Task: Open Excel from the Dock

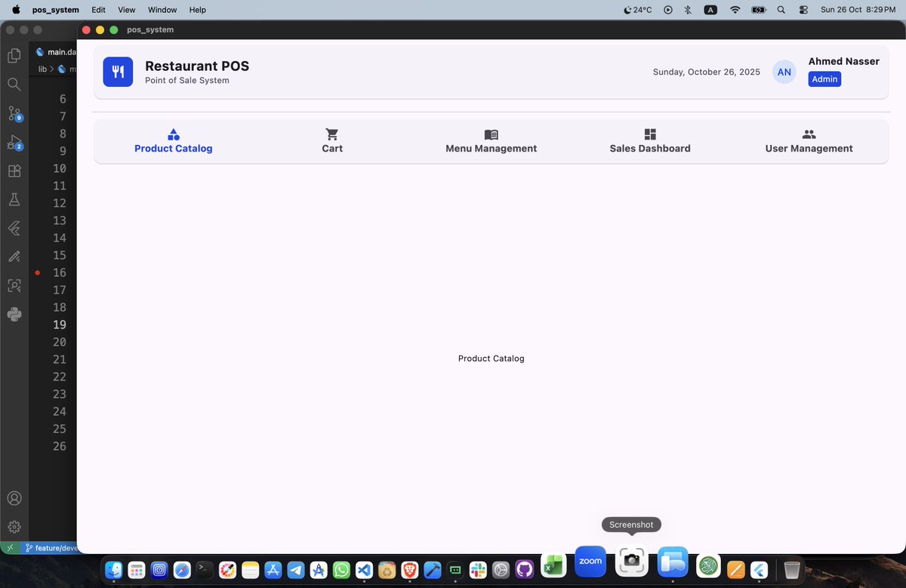Action: (553, 565)
